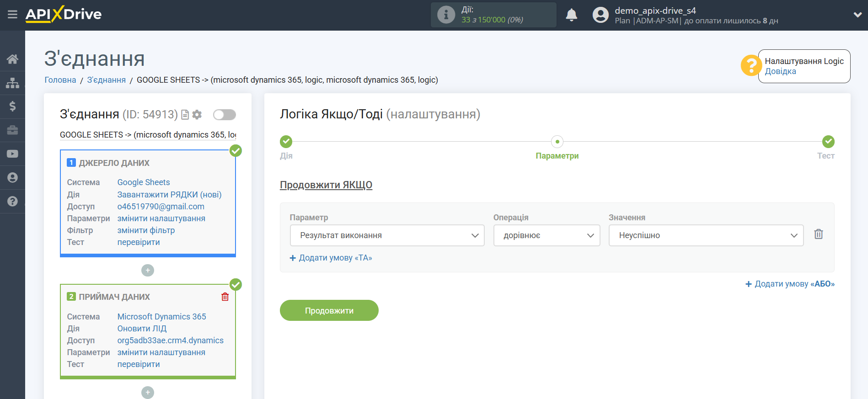This screenshot has width=868, height=399.
Task: Add step after data receiver
Action: point(148,393)
